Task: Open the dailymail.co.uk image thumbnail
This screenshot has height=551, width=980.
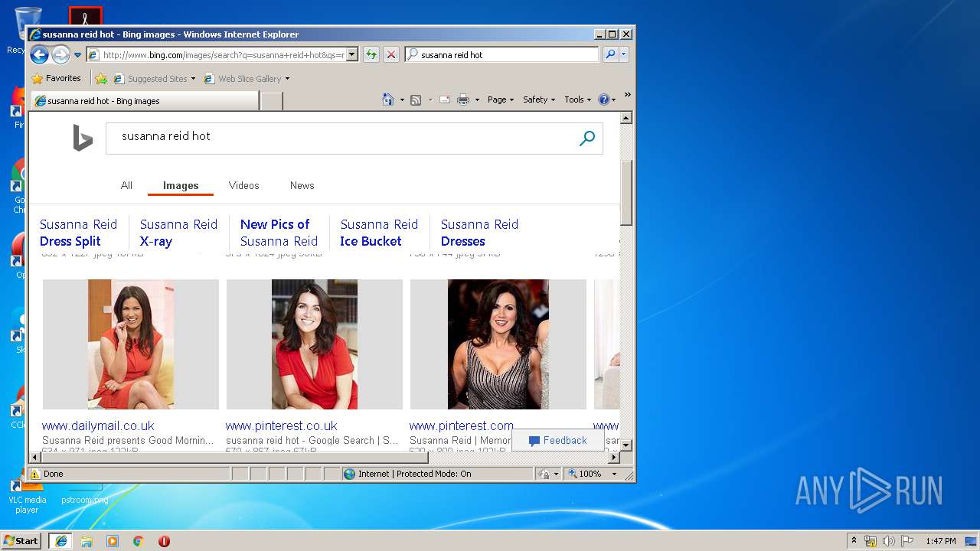Action: click(131, 344)
